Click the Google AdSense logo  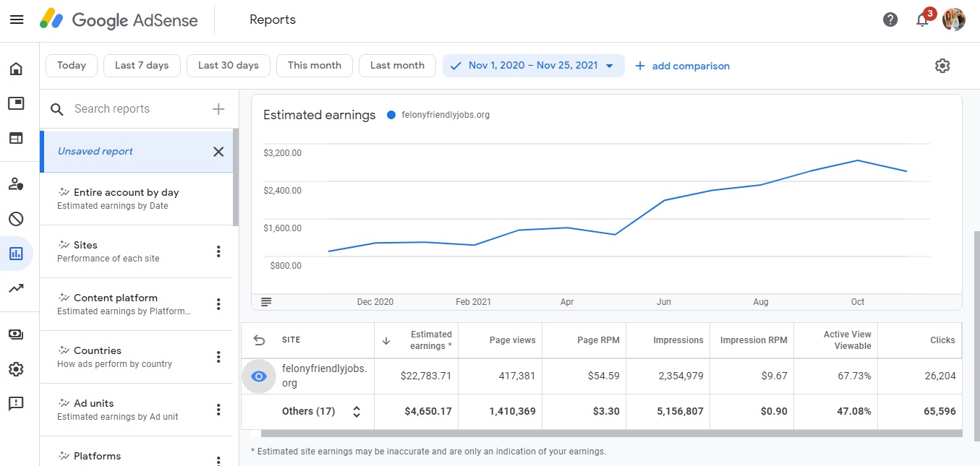(119, 20)
